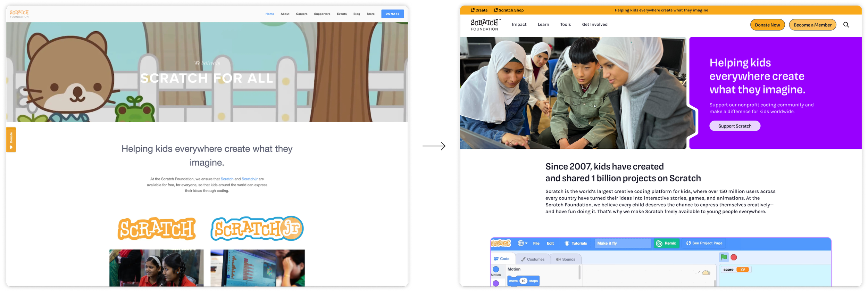The height and width of the screenshot is (296, 868).
Task: Click the Scratch logo in the editor menu bar
Action: point(501,243)
